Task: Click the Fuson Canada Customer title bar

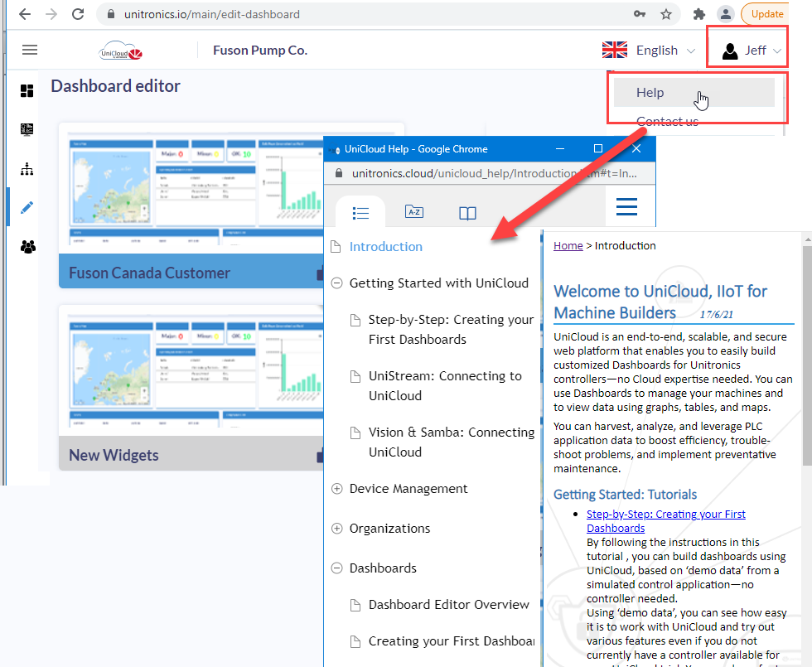Action: click(x=191, y=272)
